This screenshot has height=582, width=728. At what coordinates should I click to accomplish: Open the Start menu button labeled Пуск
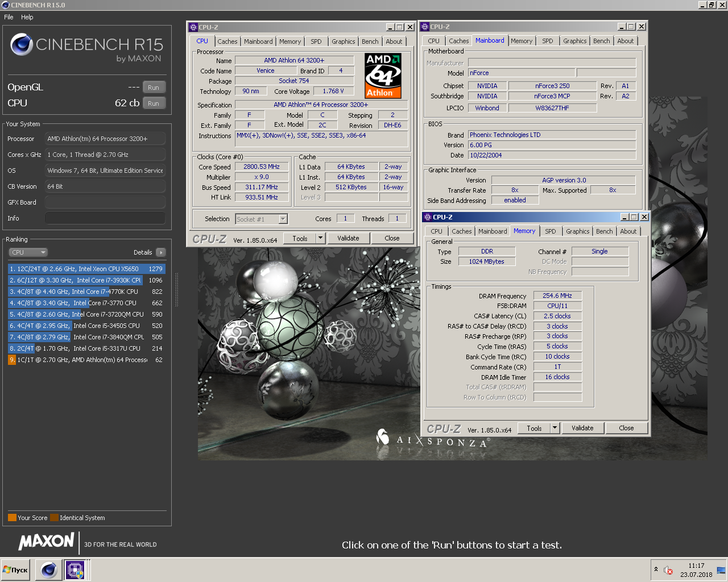pos(15,569)
